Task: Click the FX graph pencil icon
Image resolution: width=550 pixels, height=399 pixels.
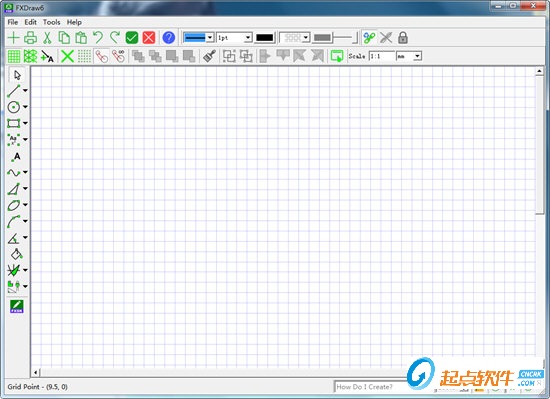Action: pyautogui.click(x=16, y=306)
